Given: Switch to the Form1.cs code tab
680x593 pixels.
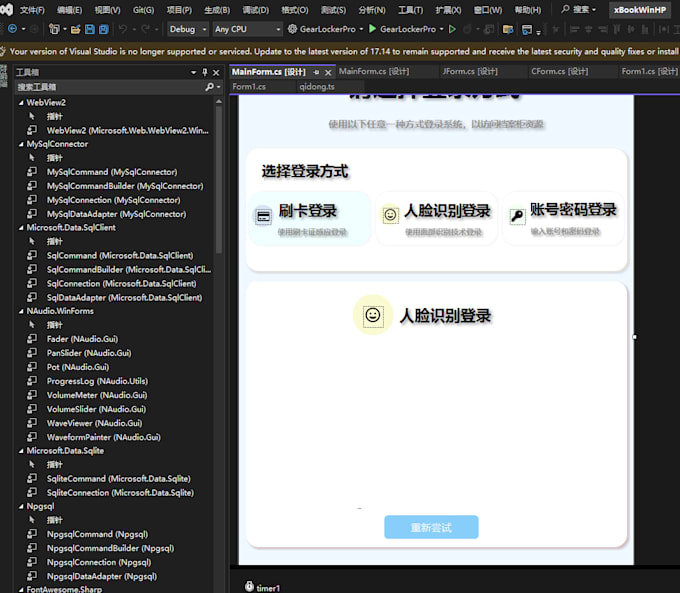Looking at the screenshot, I should [x=249, y=87].
